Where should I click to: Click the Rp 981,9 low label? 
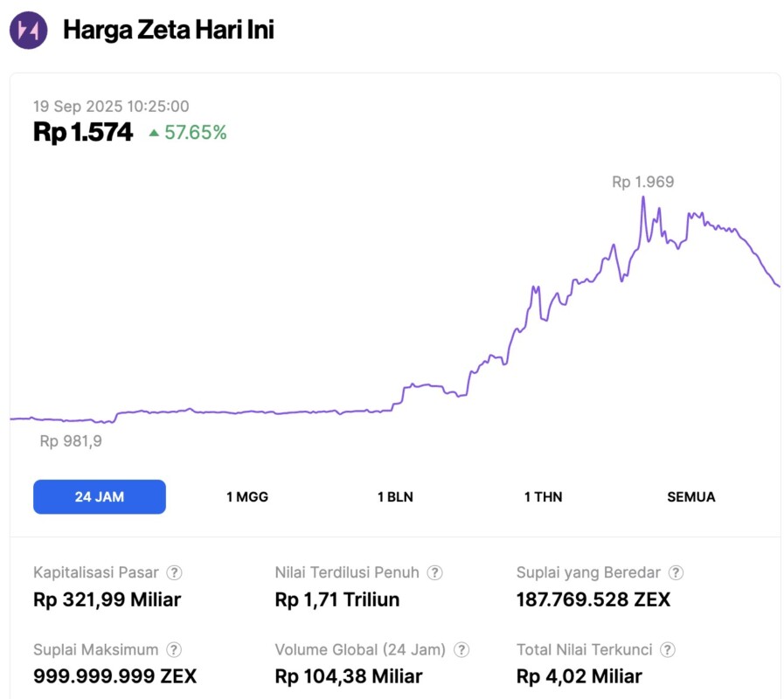(x=71, y=441)
